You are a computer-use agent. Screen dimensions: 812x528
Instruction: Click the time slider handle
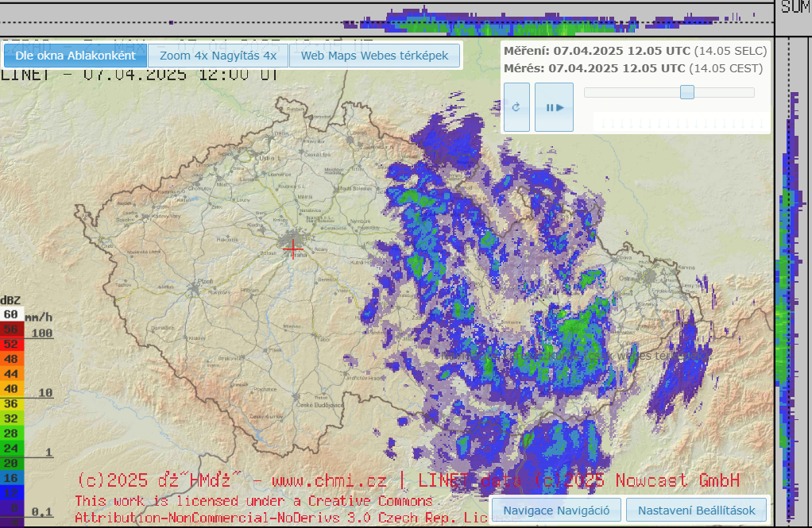pos(687,92)
